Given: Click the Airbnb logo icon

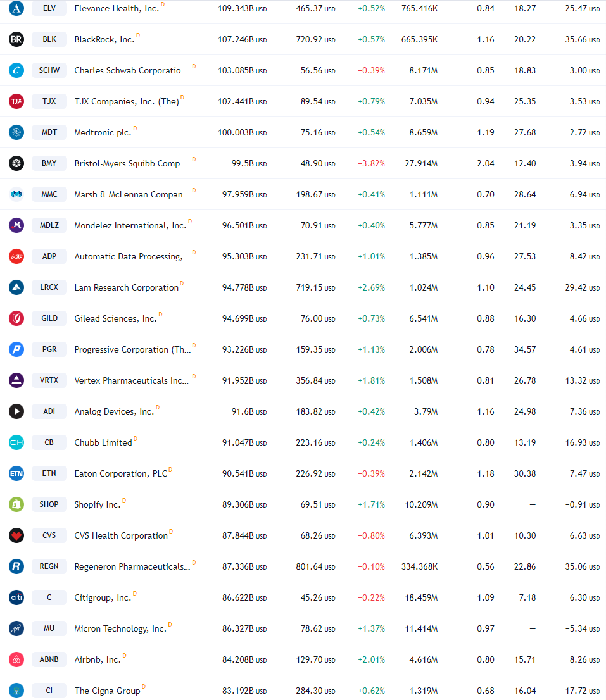Looking at the screenshot, I should click(16, 660).
